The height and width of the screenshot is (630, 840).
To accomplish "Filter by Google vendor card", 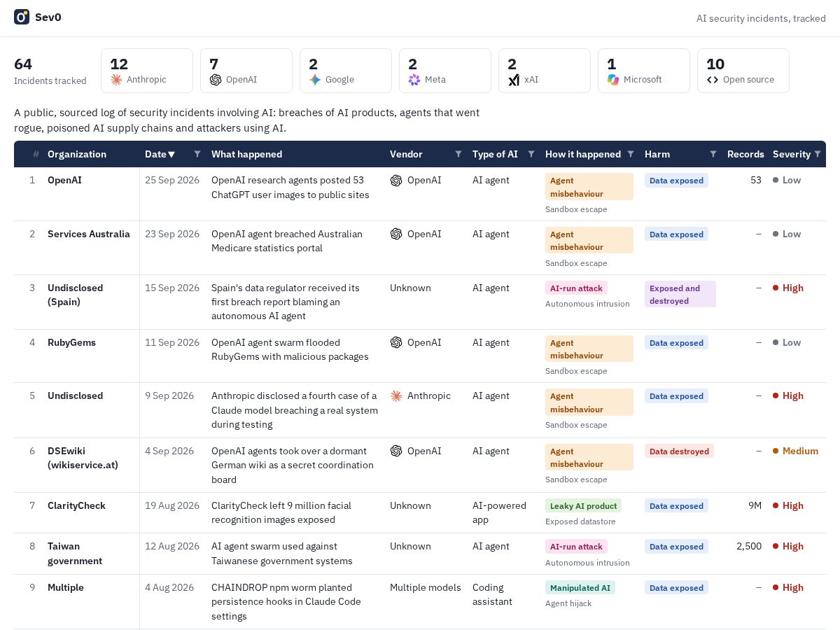I will [x=346, y=71].
